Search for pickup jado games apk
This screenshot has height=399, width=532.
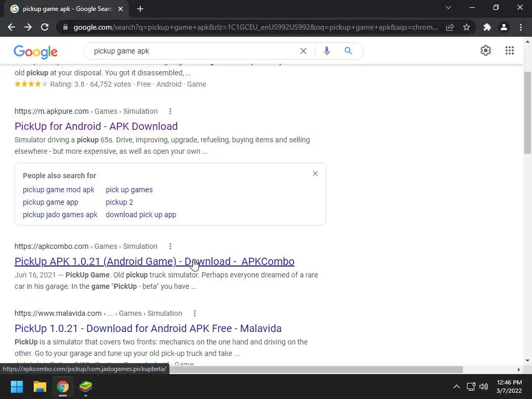point(60,215)
